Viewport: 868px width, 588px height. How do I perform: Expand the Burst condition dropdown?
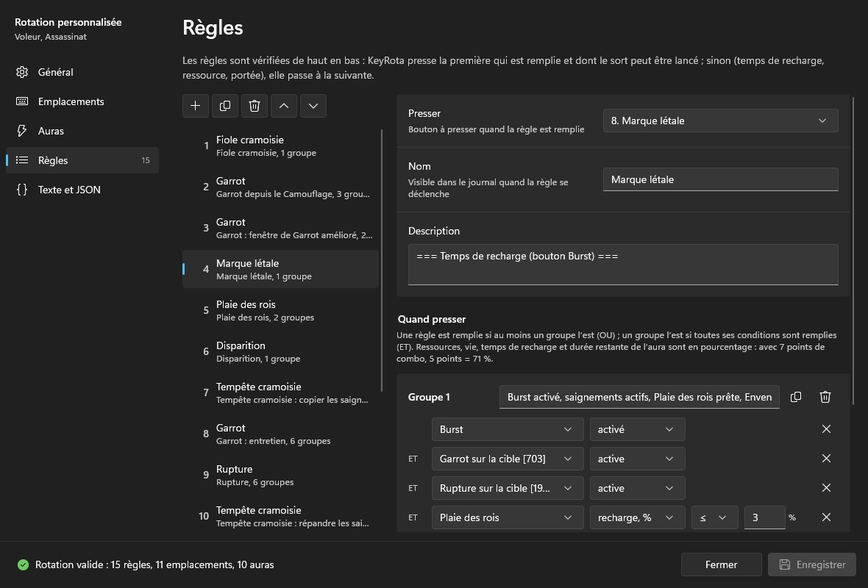[x=508, y=429]
